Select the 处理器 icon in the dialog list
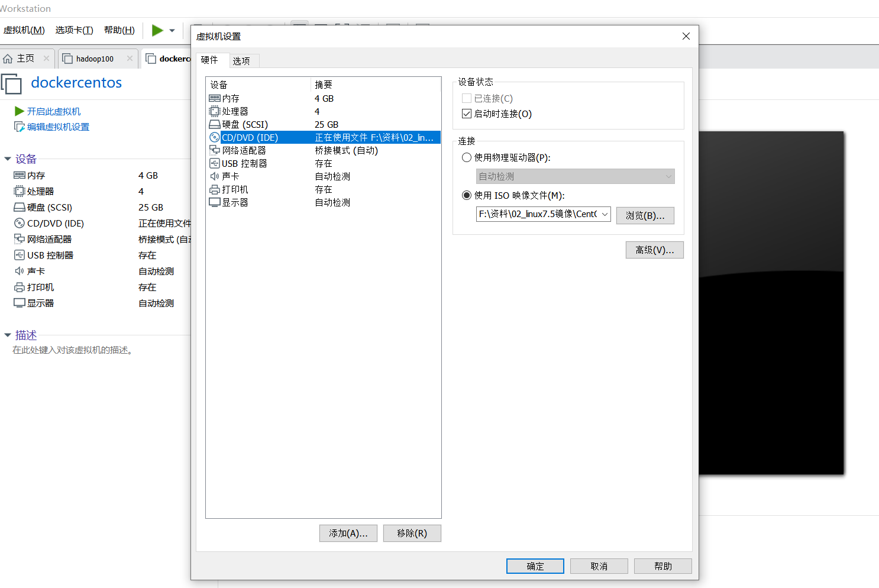 coord(215,111)
